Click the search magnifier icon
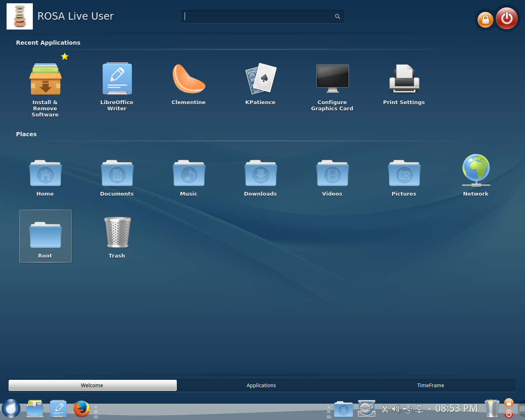This screenshot has height=420, width=525. point(338,16)
